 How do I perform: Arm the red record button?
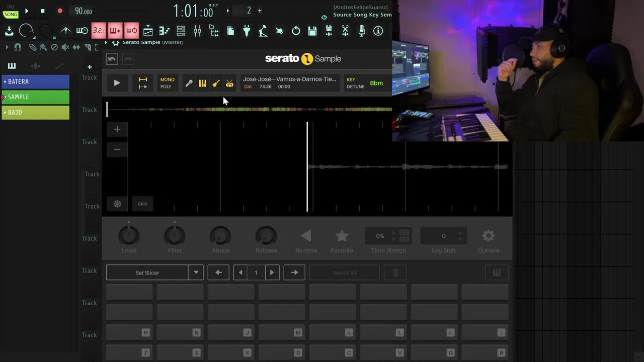point(60,11)
